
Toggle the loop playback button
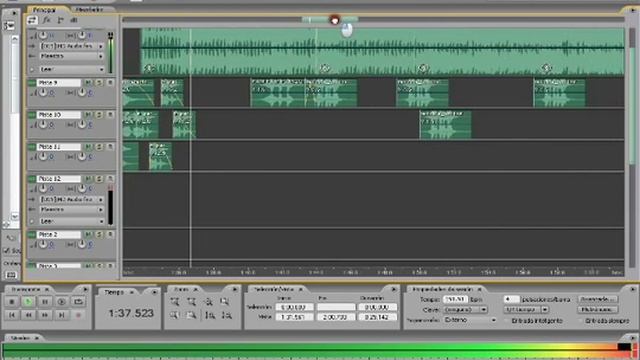tap(78, 302)
